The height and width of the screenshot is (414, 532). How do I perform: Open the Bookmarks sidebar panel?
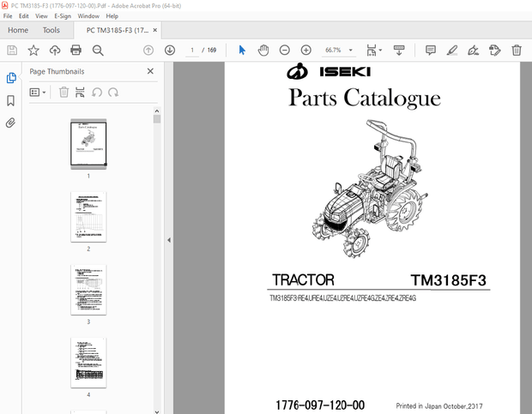pyautogui.click(x=11, y=100)
